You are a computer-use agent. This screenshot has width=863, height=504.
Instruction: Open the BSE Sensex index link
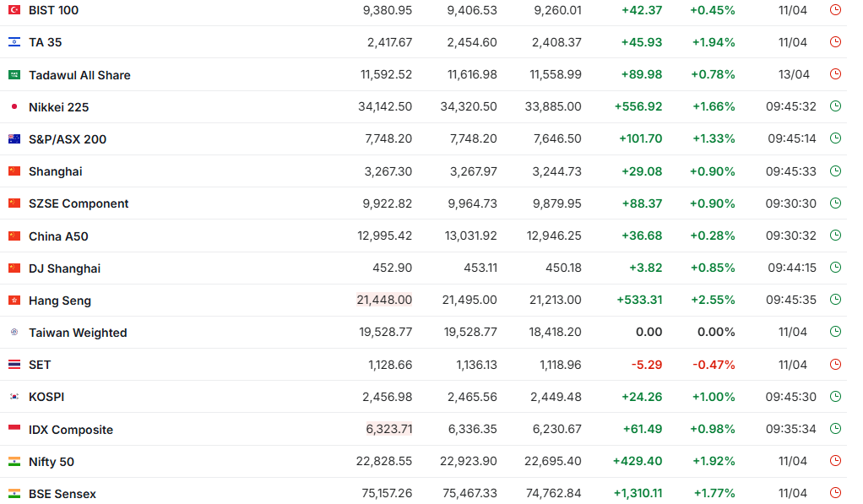pos(62,494)
